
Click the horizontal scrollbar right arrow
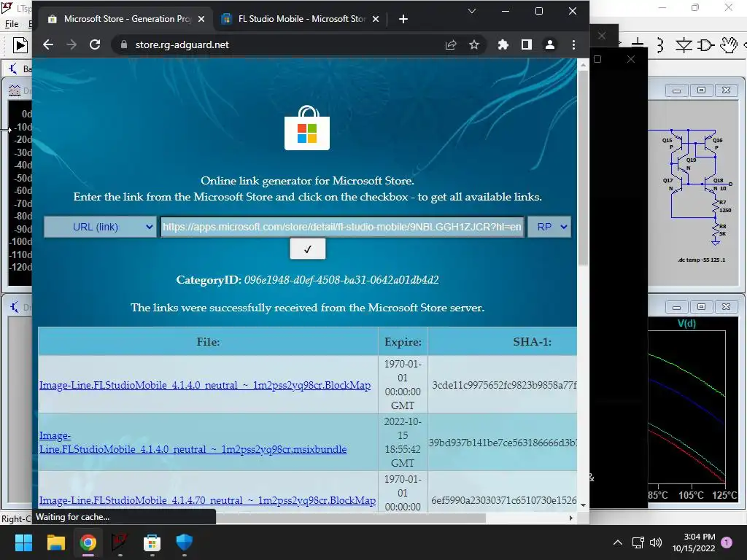pyautogui.click(x=570, y=518)
